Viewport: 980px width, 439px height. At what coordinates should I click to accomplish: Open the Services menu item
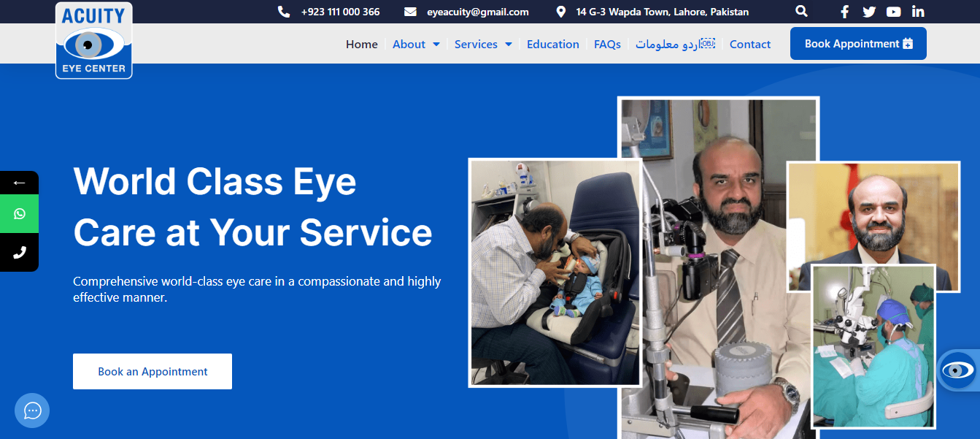pyautogui.click(x=476, y=45)
